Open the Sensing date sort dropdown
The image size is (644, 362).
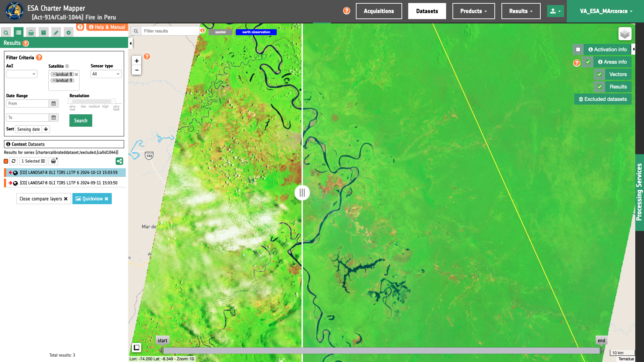pyautogui.click(x=29, y=129)
